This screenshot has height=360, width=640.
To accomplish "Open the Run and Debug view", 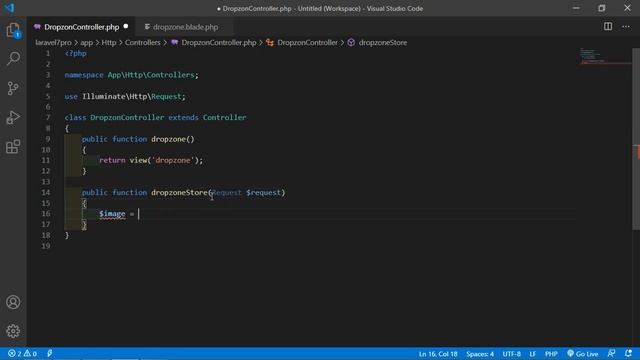I will click(x=13, y=118).
